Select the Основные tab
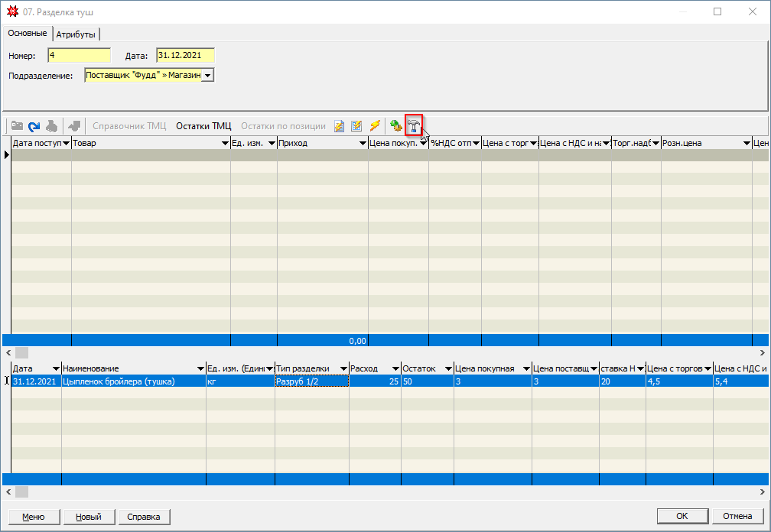Viewport: 771px width, 532px height. point(27,34)
